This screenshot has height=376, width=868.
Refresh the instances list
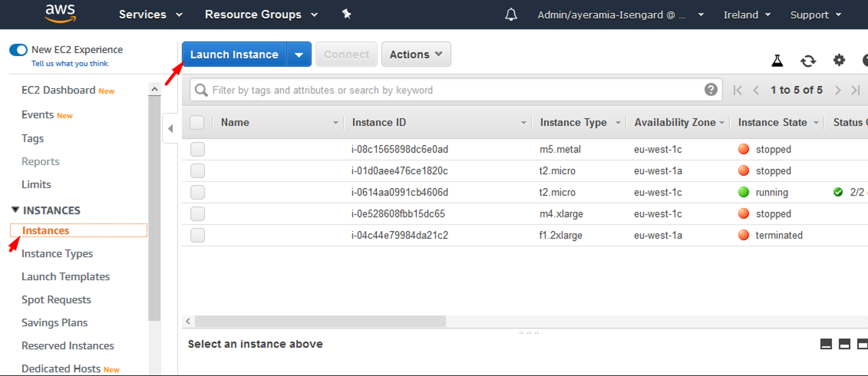(808, 60)
